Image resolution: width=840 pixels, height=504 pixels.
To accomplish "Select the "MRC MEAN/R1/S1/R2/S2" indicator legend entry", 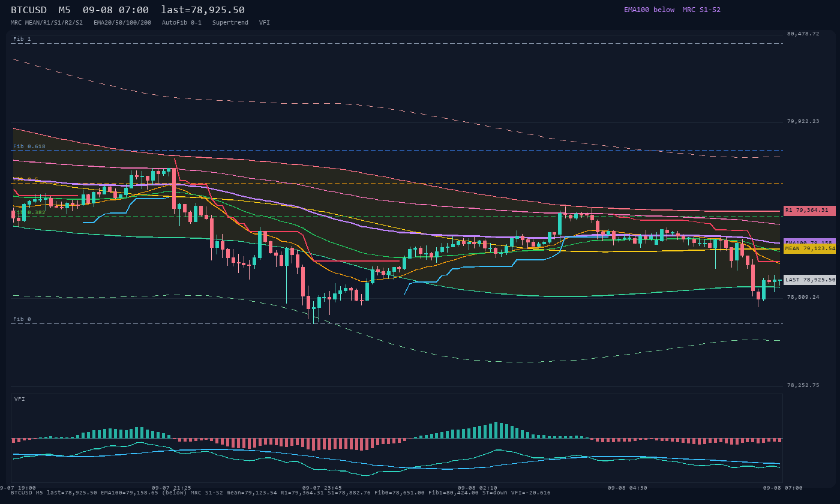I will (47, 22).
